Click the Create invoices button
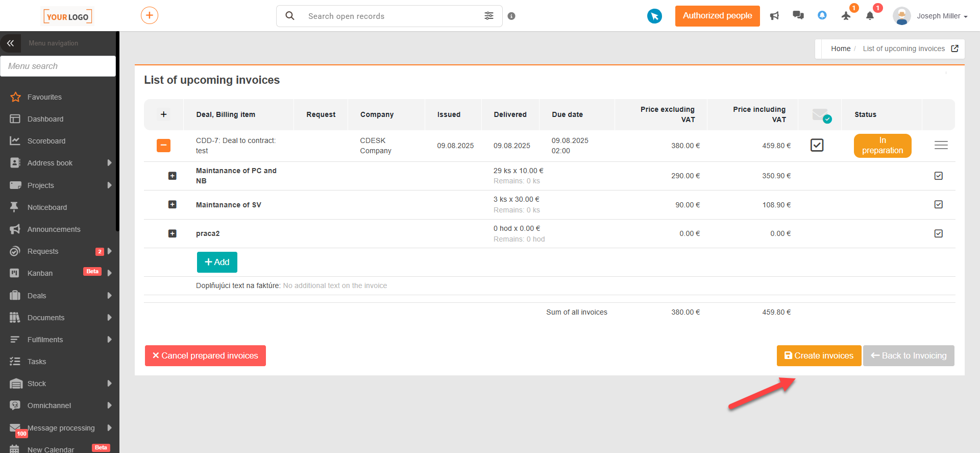 (819, 355)
